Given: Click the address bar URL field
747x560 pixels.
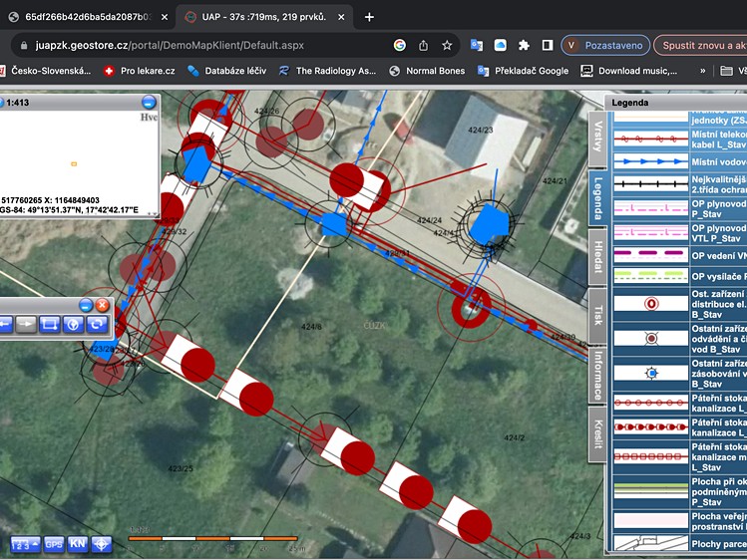Looking at the screenshot, I should click(x=204, y=45).
